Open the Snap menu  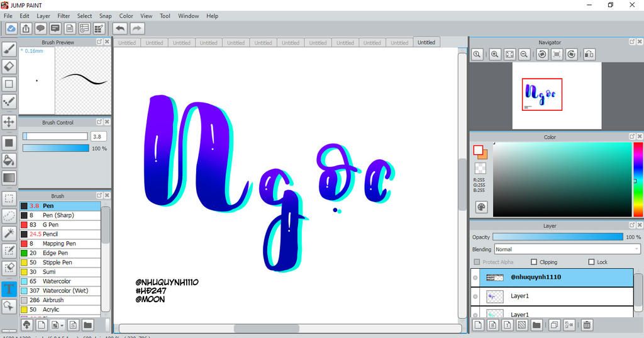click(x=105, y=16)
